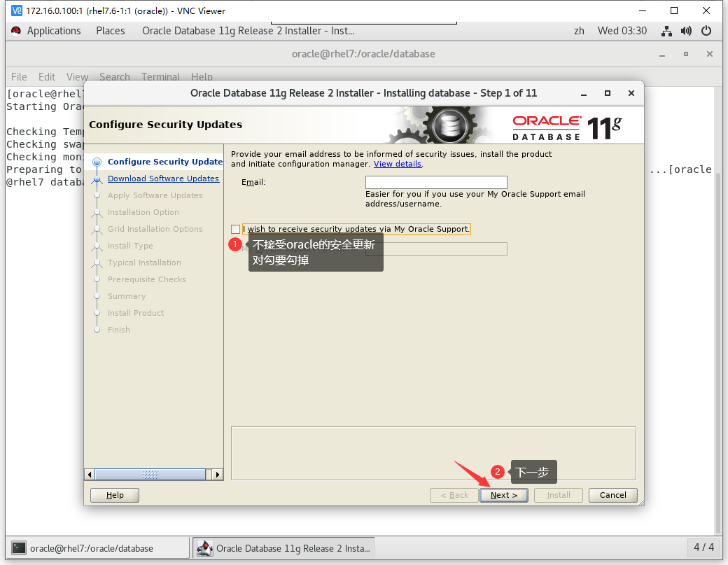Select Configure Security Updates step
728x565 pixels.
click(165, 162)
